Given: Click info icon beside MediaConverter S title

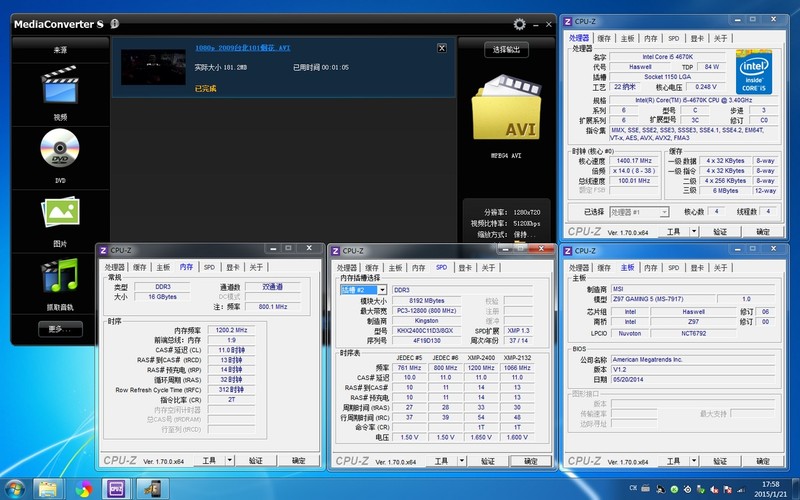Looking at the screenshot, I should 114,23.
